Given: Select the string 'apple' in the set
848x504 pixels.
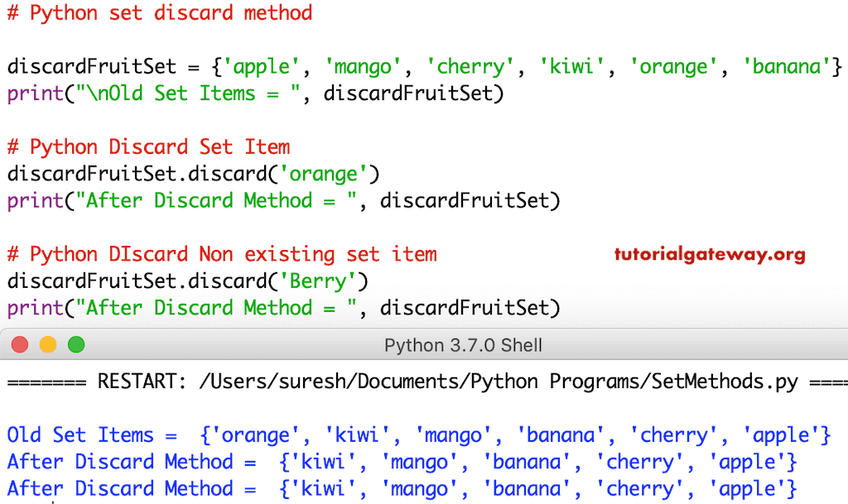Looking at the screenshot, I should [x=261, y=66].
